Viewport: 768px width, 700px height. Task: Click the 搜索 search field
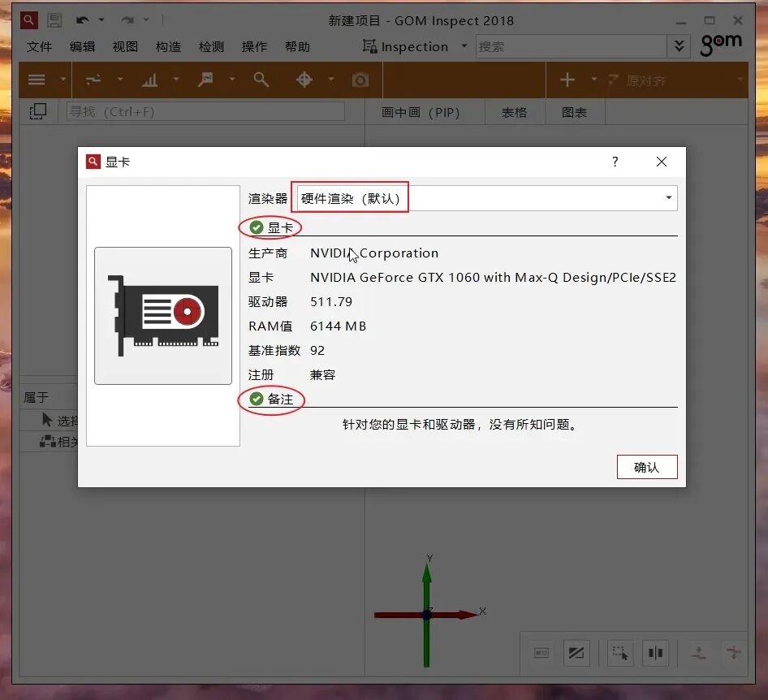[571, 46]
